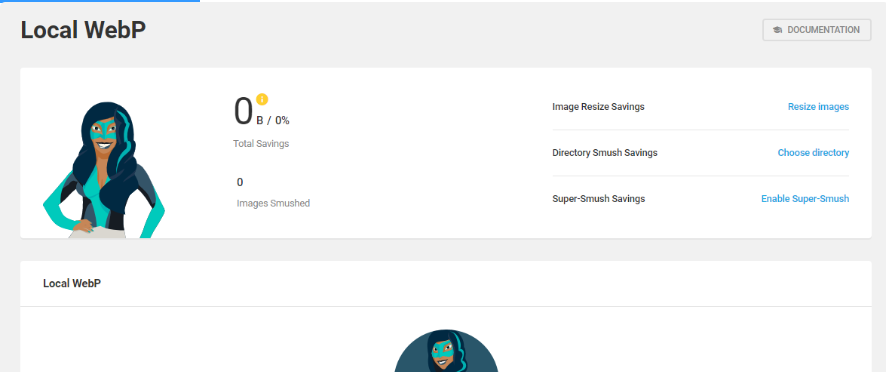Viewport: 886px width, 372px height.
Task: Click the large 0 total savings figure
Action: [243, 111]
